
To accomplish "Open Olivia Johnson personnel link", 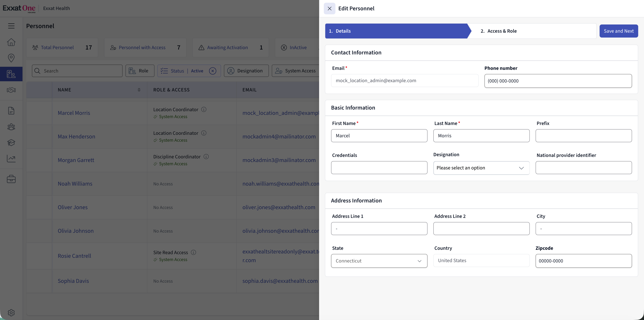I will pyautogui.click(x=75, y=231).
